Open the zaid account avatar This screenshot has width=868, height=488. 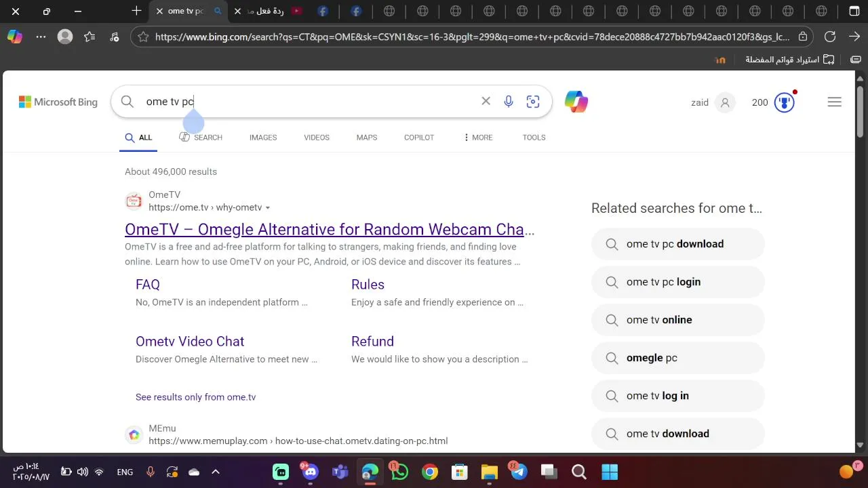click(725, 102)
